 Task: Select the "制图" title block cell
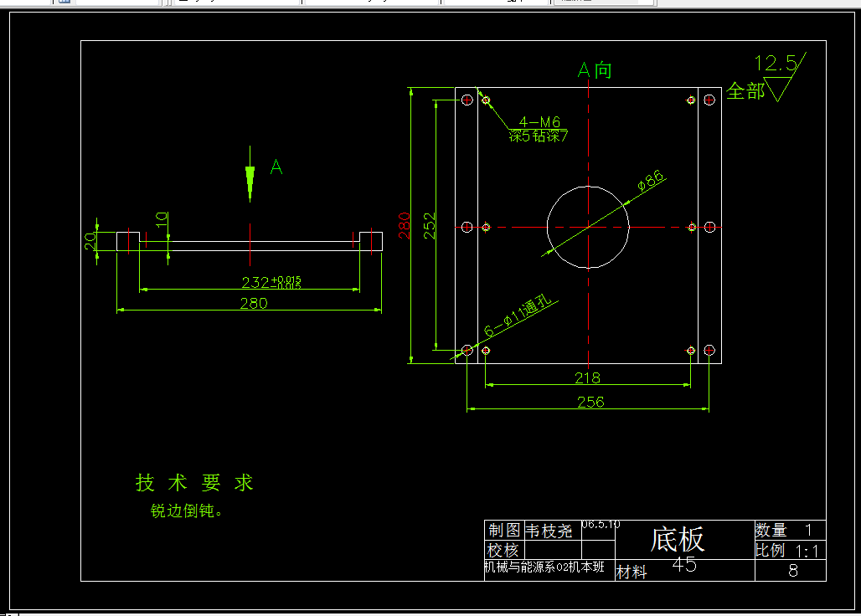point(504,531)
